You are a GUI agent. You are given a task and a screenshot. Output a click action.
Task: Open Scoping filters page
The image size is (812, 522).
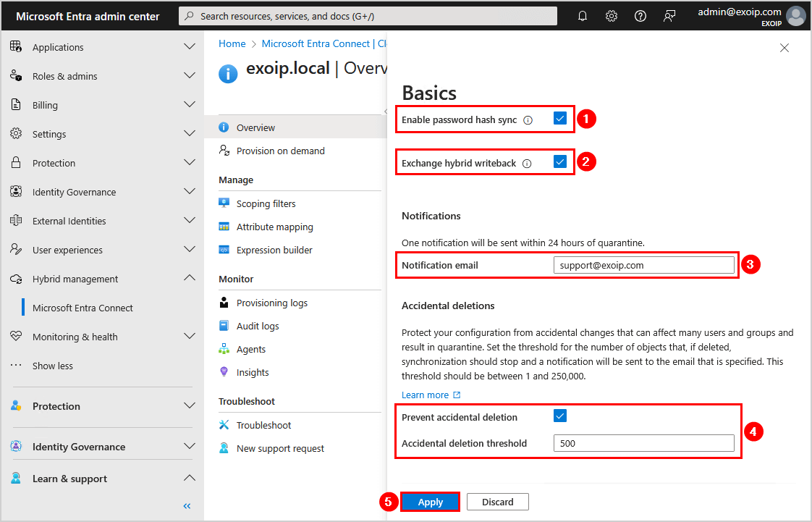(x=266, y=203)
